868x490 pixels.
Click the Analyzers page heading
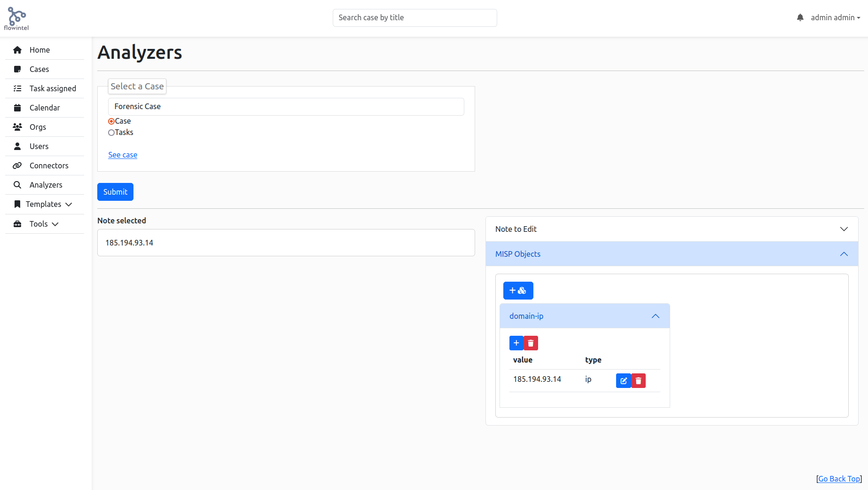click(140, 52)
